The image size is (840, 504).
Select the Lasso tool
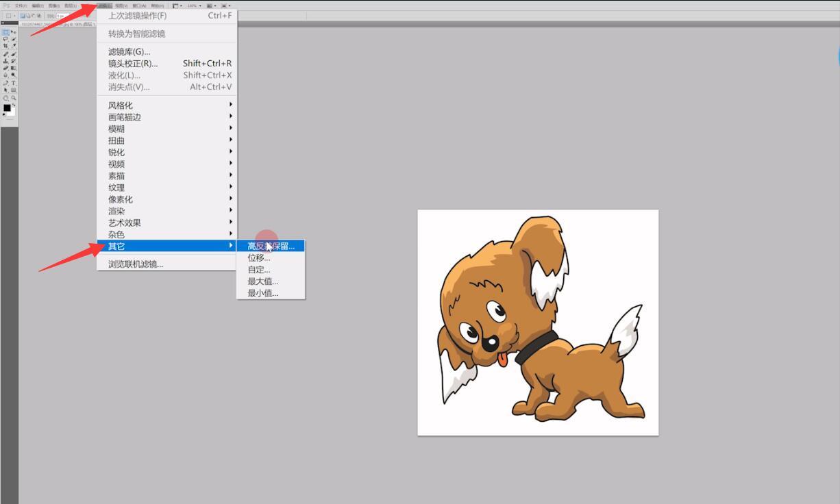[x=5, y=39]
